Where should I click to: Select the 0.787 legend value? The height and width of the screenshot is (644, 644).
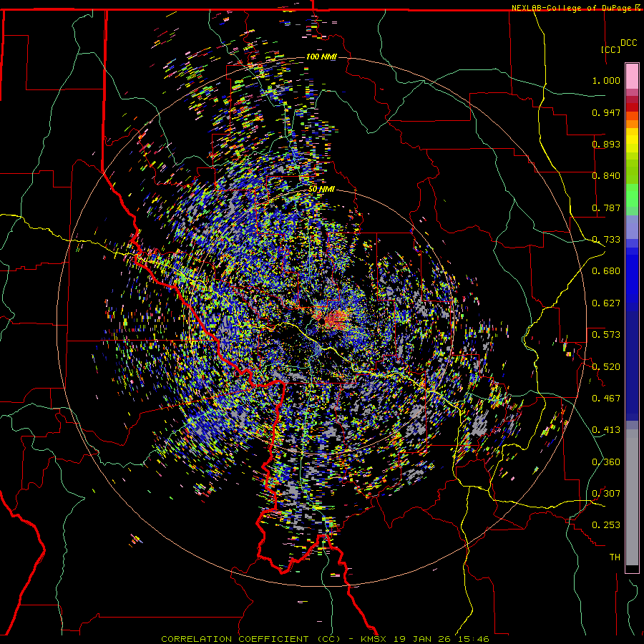(x=606, y=208)
